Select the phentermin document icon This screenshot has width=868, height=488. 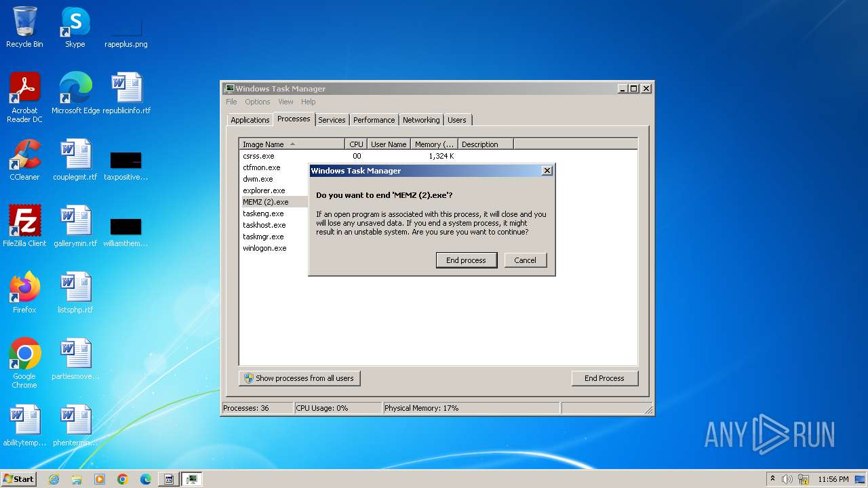click(75, 426)
